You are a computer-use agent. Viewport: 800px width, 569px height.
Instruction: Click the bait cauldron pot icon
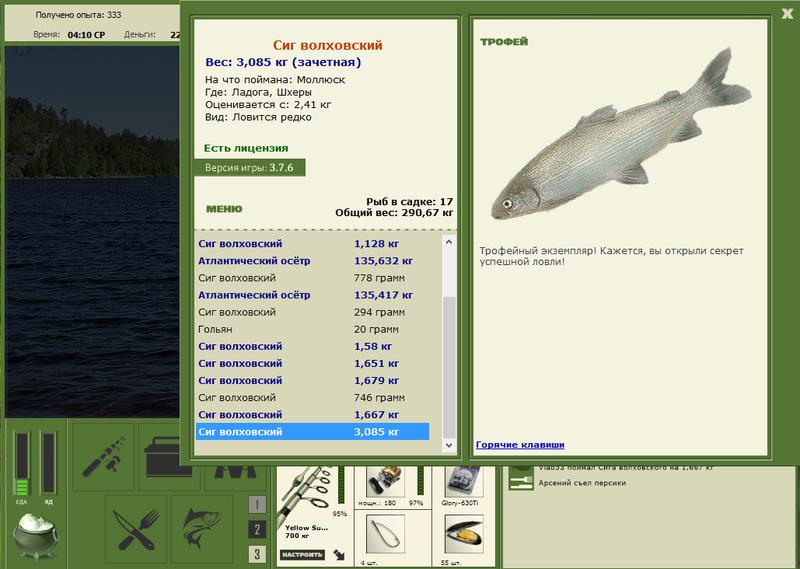tap(36, 536)
